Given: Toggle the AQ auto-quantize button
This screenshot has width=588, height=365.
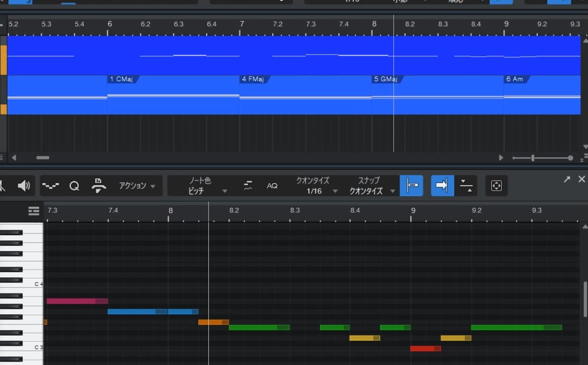Looking at the screenshot, I should click(x=272, y=186).
